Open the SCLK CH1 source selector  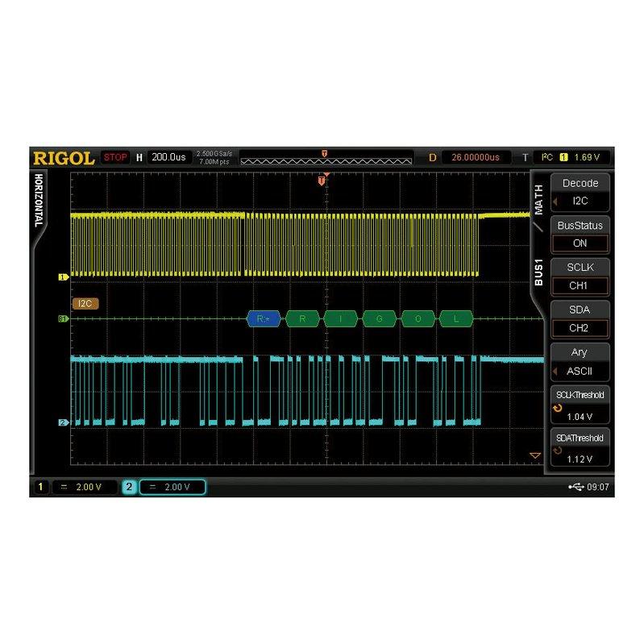580,276
